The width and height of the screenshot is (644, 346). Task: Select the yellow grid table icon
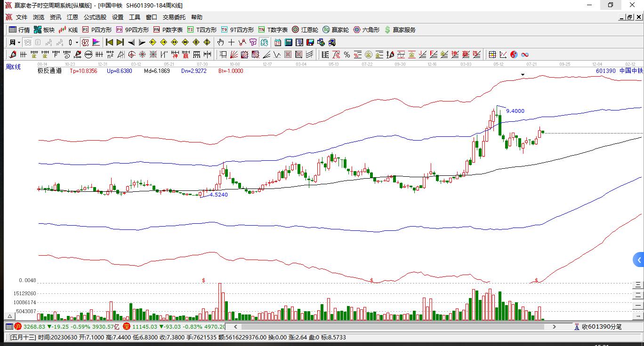tap(492, 55)
